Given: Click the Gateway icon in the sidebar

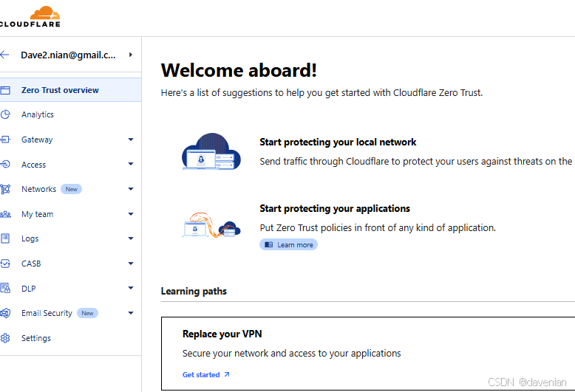Looking at the screenshot, I should click(5, 140).
